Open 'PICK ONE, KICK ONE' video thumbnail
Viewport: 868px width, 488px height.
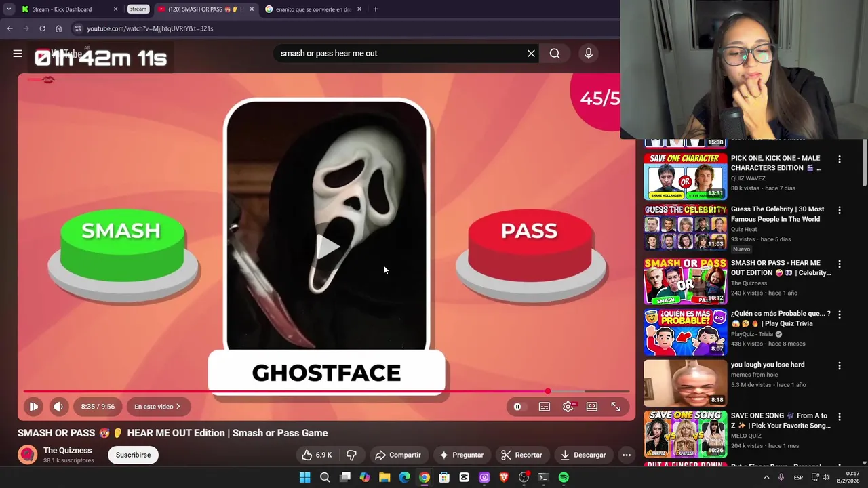[685, 176]
